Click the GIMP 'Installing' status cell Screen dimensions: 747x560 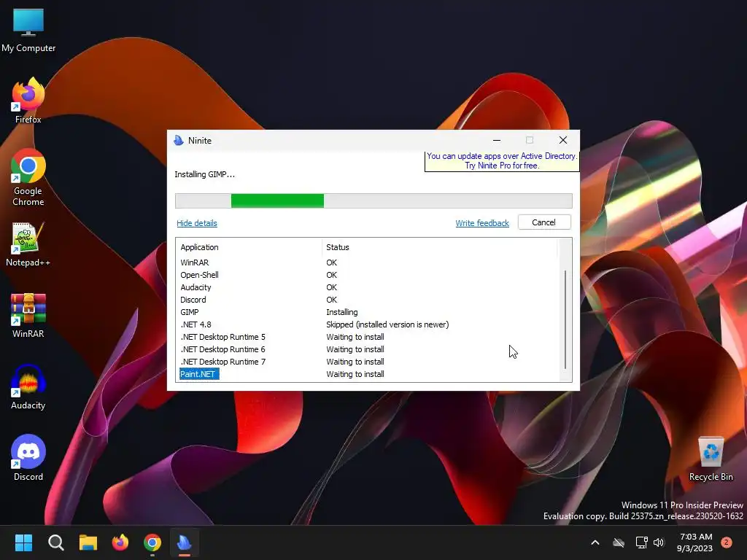pyautogui.click(x=341, y=312)
